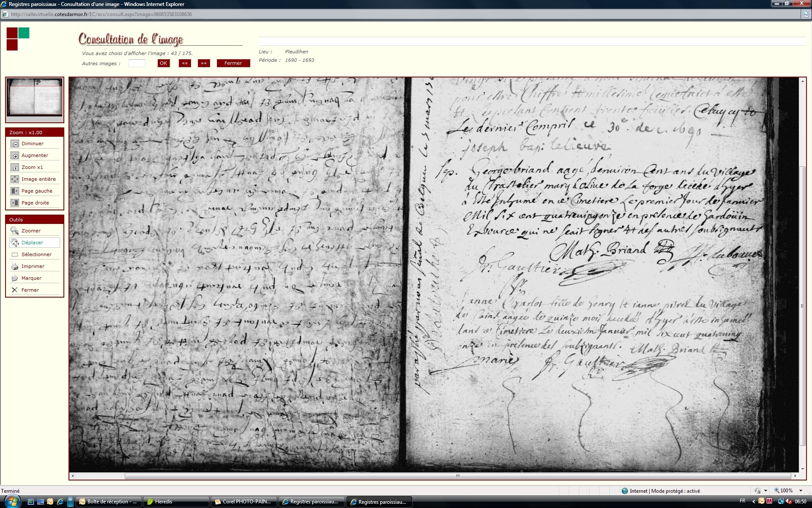Click the Autres images number field
The height and width of the screenshot is (508, 812).
click(x=137, y=63)
